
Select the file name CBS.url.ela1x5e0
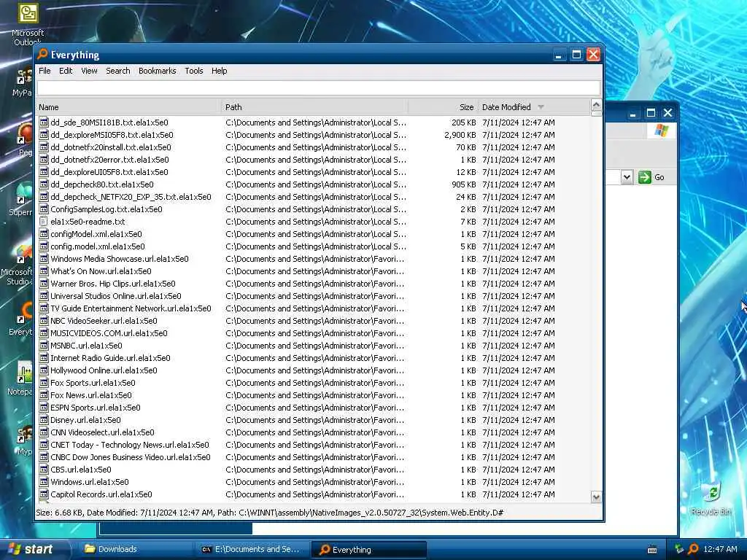point(81,470)
